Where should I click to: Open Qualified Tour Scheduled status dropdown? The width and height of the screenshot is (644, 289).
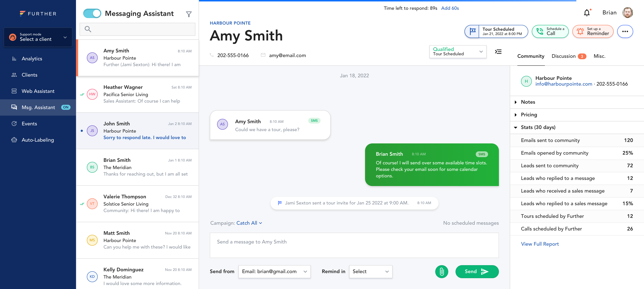[x=458, y=52]
